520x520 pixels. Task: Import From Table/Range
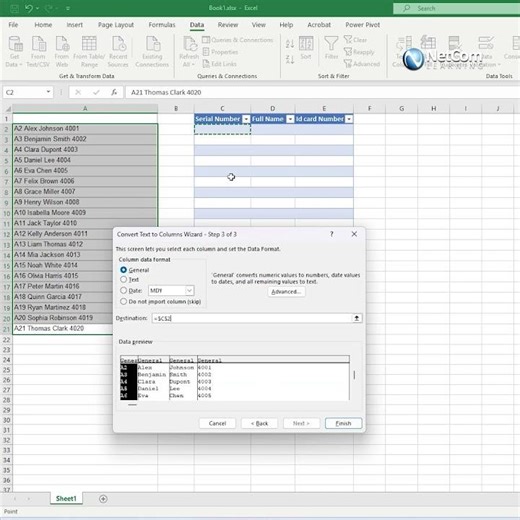tap(89, 52)
